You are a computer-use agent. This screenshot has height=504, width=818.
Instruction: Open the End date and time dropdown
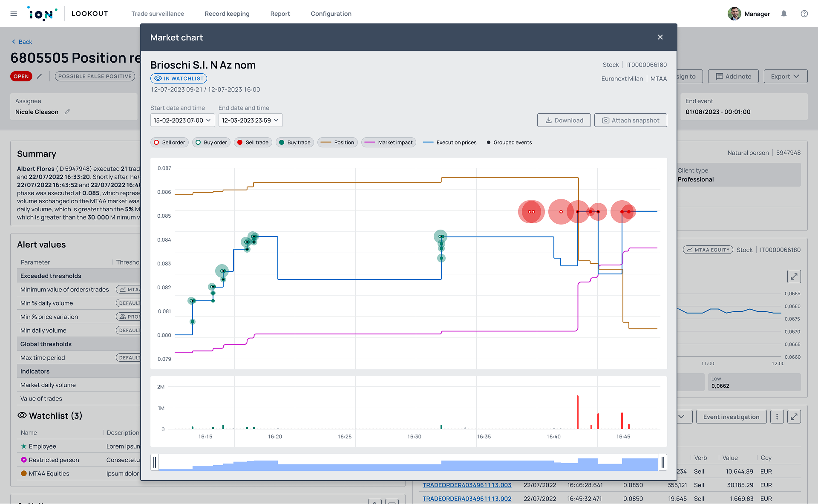(251, 120)
